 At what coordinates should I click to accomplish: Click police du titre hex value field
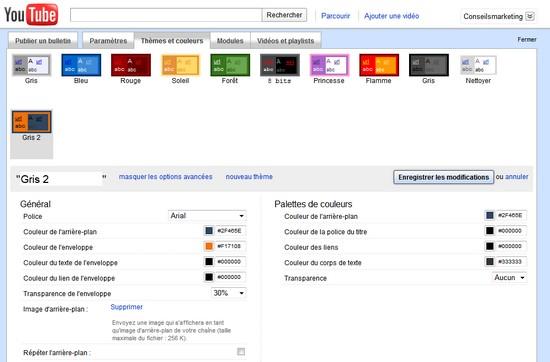click(x=511, y=231)
